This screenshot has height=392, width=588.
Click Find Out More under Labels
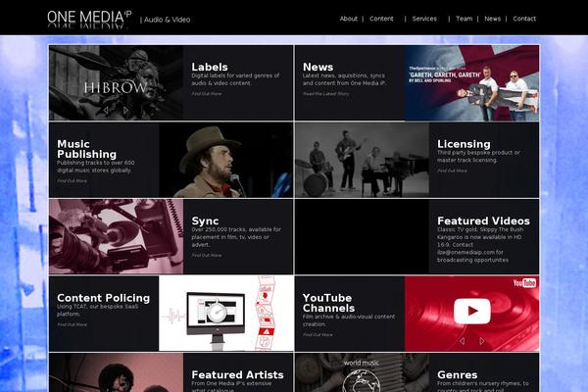tap(207, 94)
